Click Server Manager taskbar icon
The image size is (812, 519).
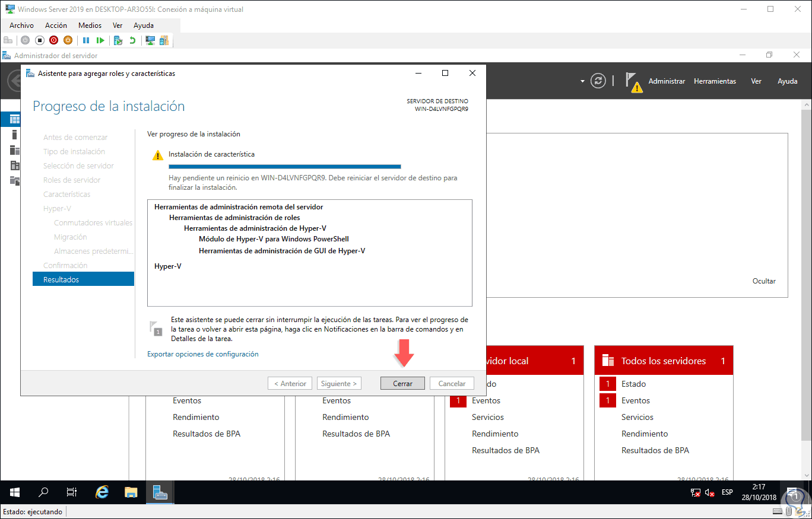[160, 492]
